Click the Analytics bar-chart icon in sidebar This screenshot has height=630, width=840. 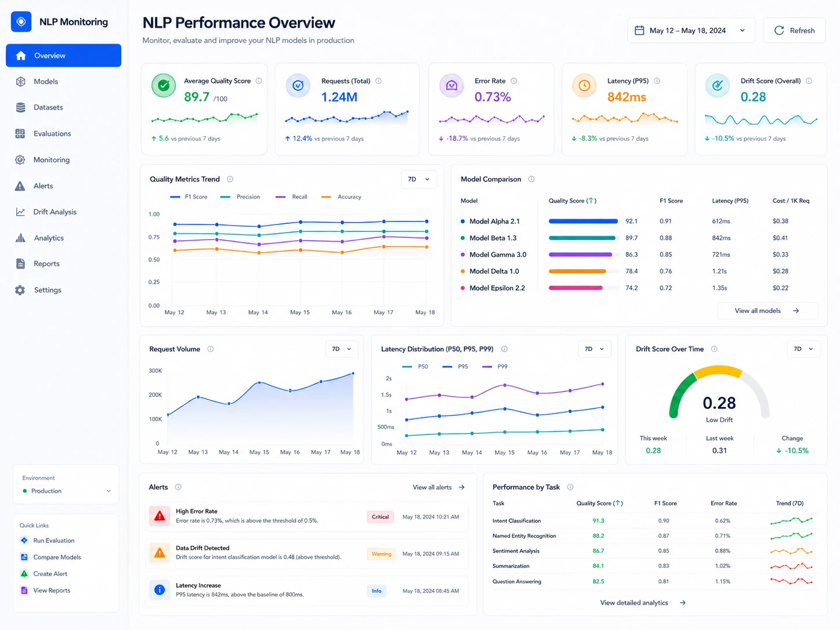pos(20,238)
